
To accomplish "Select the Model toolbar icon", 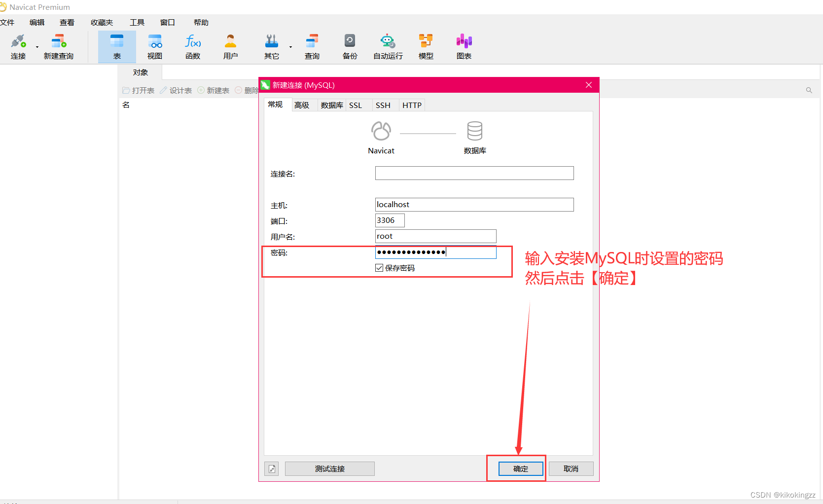I will click(x=426, y=47).
